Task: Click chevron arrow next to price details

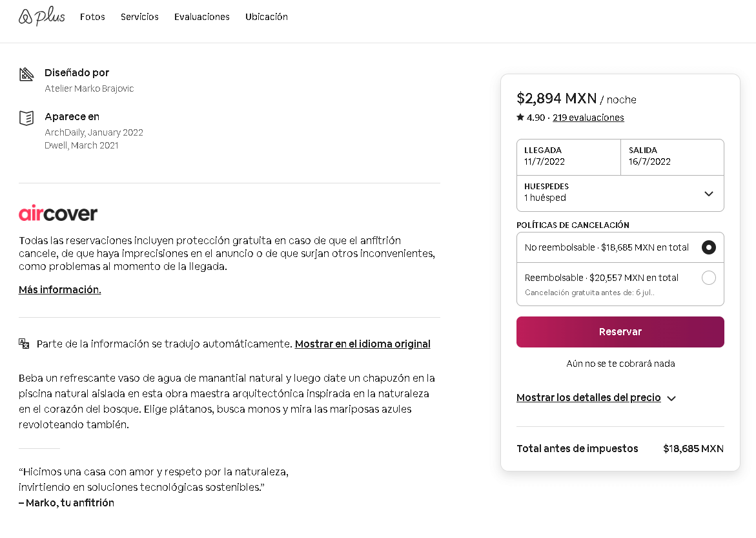Action: [671, 398]
